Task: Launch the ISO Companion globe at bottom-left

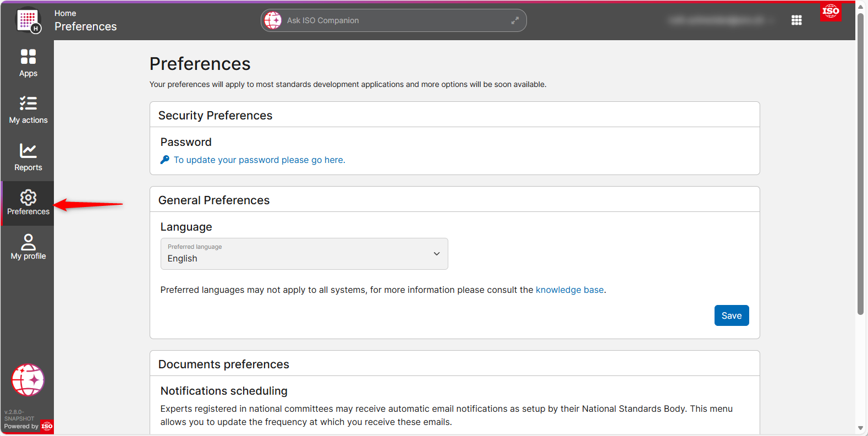Action: (28, 380)
